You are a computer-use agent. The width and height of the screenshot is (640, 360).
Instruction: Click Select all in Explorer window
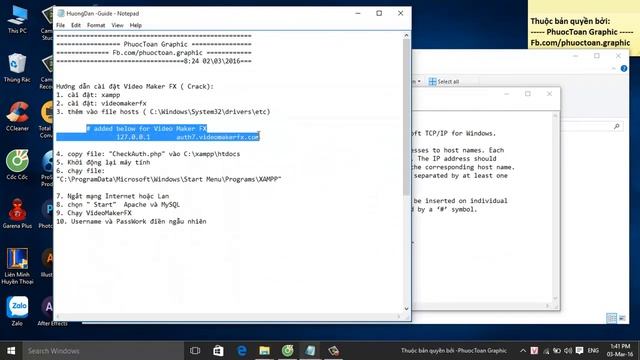click(444, 82)
